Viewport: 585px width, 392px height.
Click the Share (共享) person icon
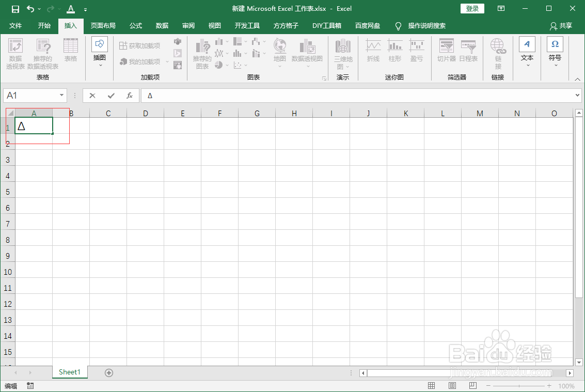554,26
